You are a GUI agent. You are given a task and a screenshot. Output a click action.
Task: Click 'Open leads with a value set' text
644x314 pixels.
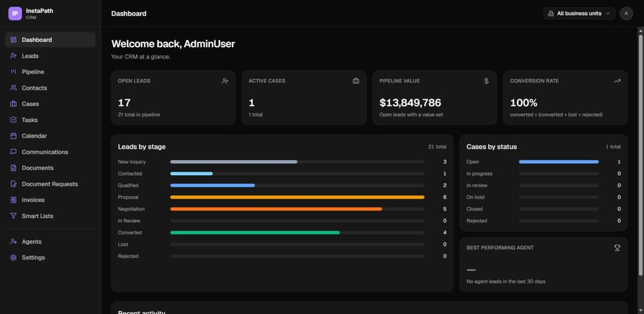(x=411, y=115)
